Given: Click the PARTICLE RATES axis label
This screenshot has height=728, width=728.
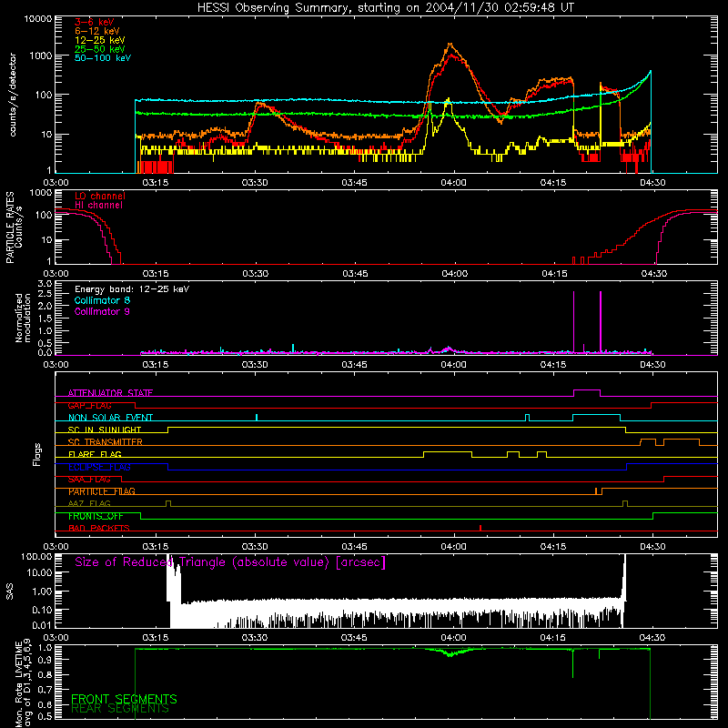Looking at the screenshot, I should 15,227.
